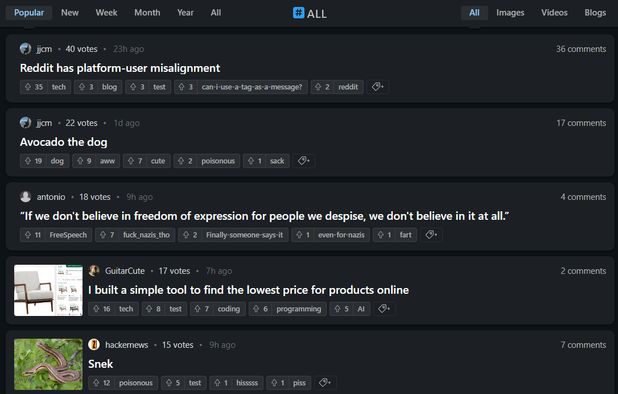The image size is (618, 394).
Task: Open the 'Snek' post title
Action: coord(101,364)
